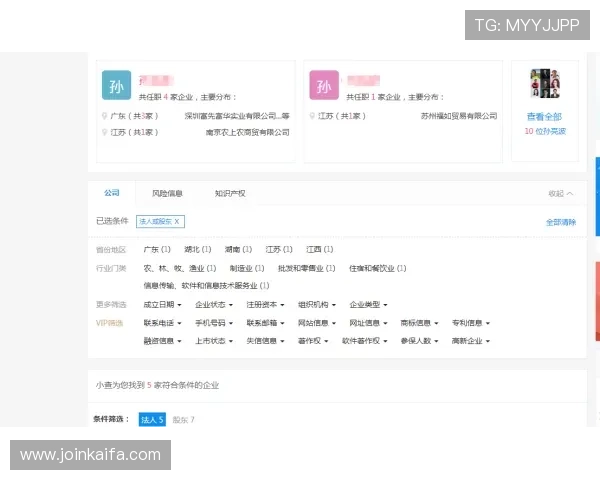The height and width of the screenshot is (480, 600).
Task: Select the 股东 7 filter tab
Action: [x=183, y=420]
